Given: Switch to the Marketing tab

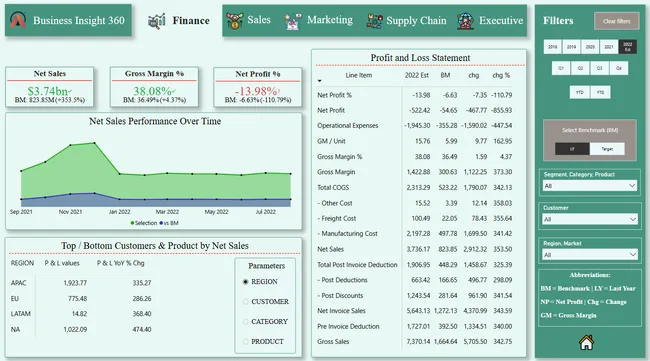Looking at the screenshot, I should tap(319, 20).
